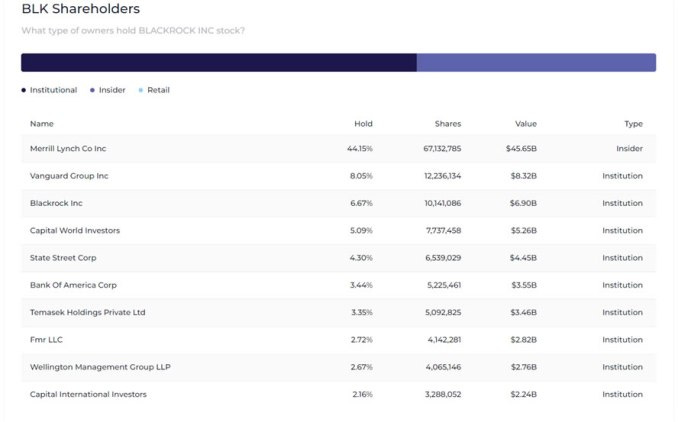
Task: Select shares count 7,737,458
Action: (x=443, y=230)
